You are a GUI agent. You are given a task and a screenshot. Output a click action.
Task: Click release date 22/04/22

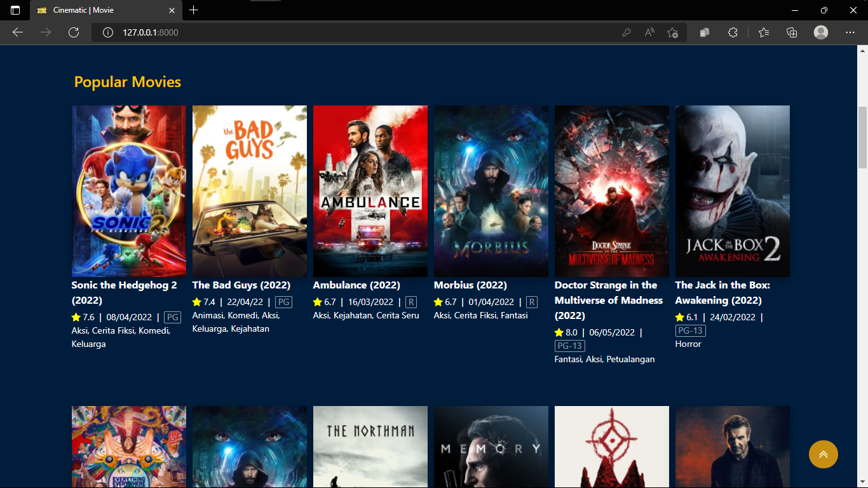click(x=245, y=302)
